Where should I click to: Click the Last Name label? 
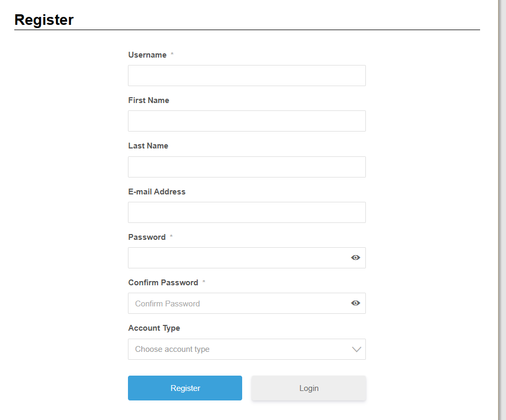pos(148,146)
